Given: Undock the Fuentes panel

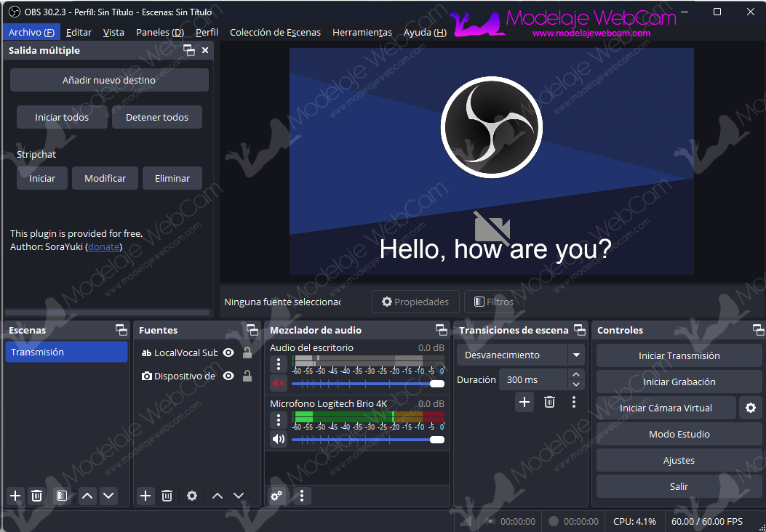Looking at the screenshot, I should pos(252,330).
